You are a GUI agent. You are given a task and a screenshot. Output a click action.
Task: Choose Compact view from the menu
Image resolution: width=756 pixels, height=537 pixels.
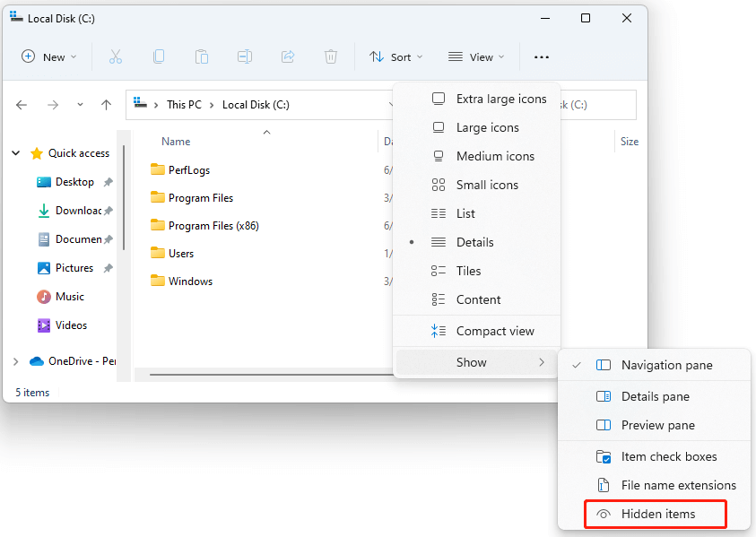(x=494, y=331)
